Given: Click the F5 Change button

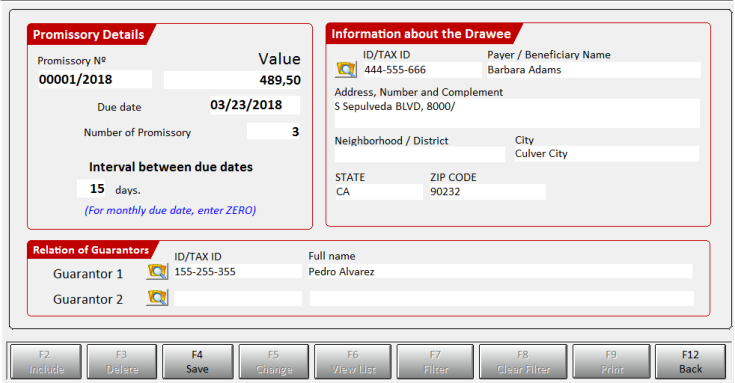Looking at the screenshot, I should click(x=274, y=361).
